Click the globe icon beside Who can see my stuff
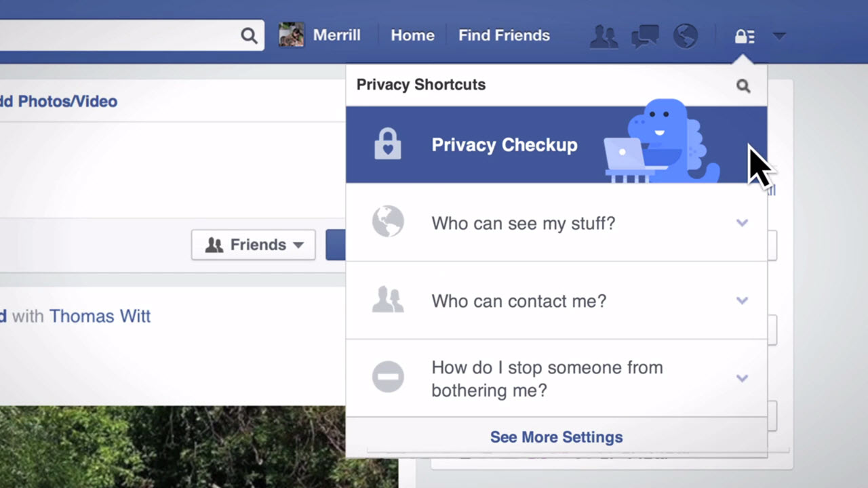The image size is (868, 488). 388,222
